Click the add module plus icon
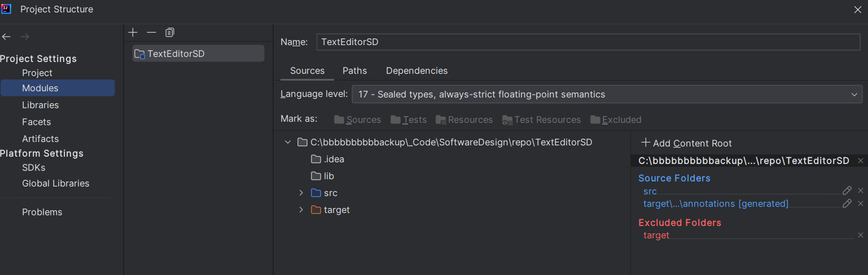This screenshot has height=275, width=868. tap(133, 33)
